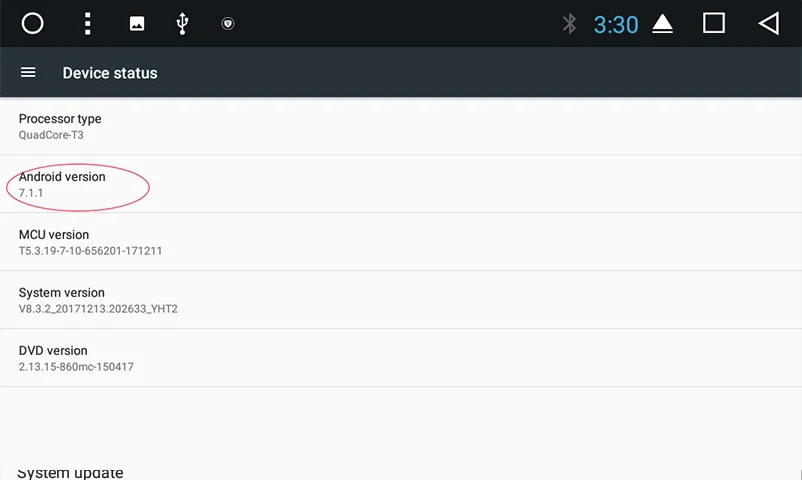
Task: Open the System update item
Action: [x=70, y=472]
